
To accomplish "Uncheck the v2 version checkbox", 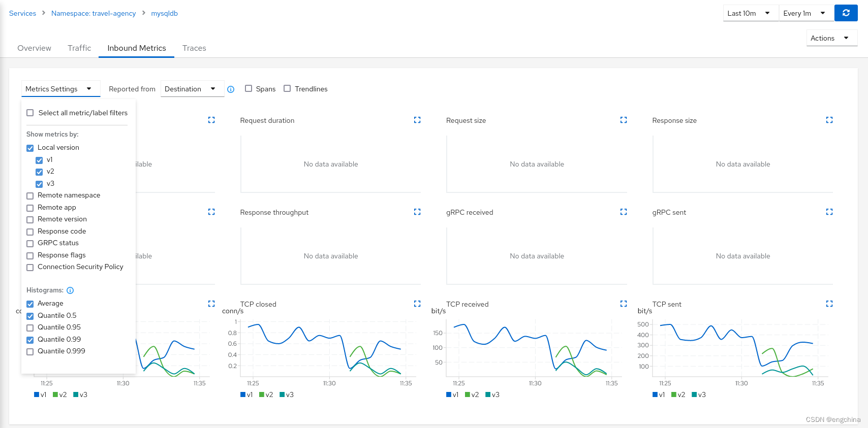I will [x=39, y=172].
